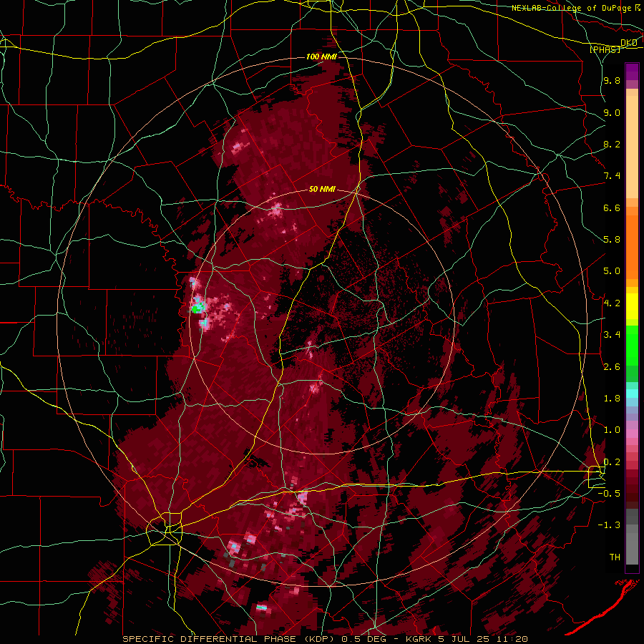Image resolution: width=644 pixels, height=644 pixels.
Task: Click the bright green segment of the color bar
Action: pos(632,345)
